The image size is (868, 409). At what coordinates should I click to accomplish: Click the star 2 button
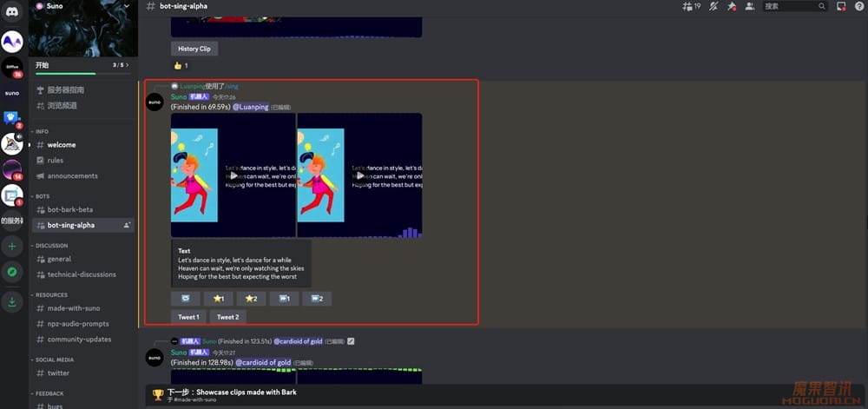tap(252, 299)
